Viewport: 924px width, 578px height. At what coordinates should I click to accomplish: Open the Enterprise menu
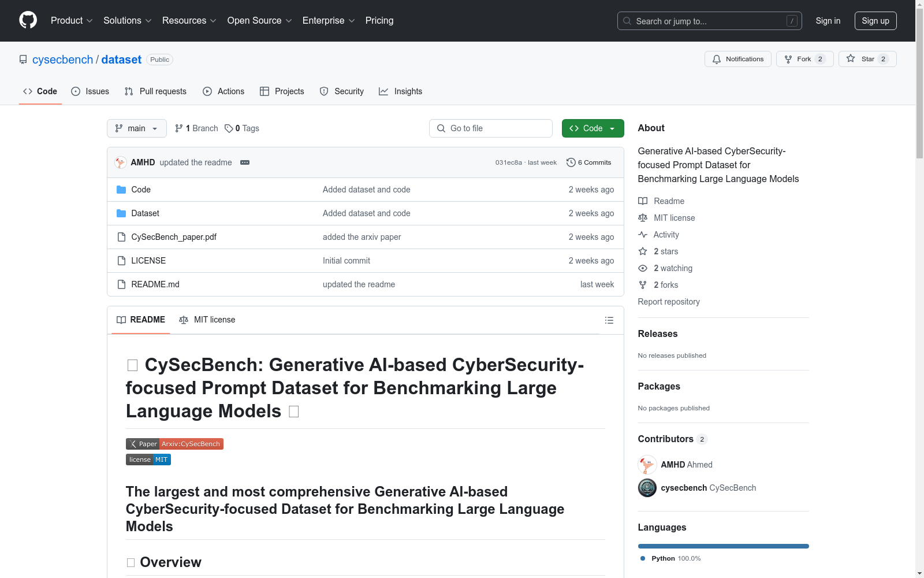[x=329, y=21]
